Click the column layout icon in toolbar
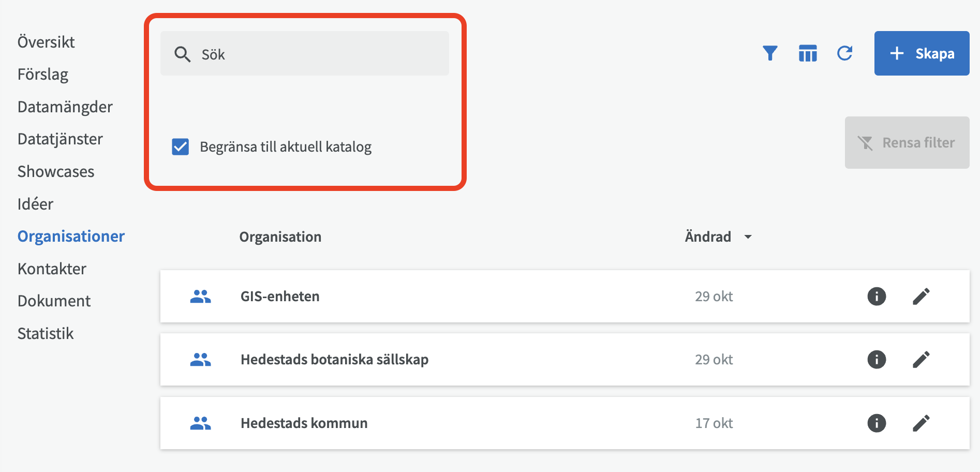The width and height of the screenshot is (980, 472). 808,53
